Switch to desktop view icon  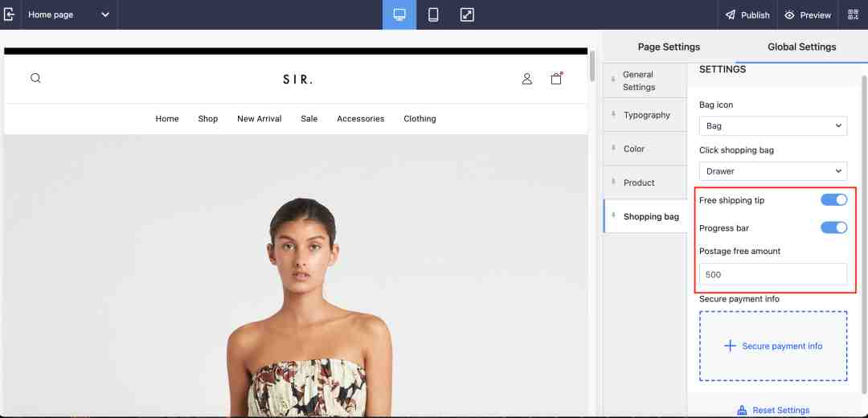399,15
